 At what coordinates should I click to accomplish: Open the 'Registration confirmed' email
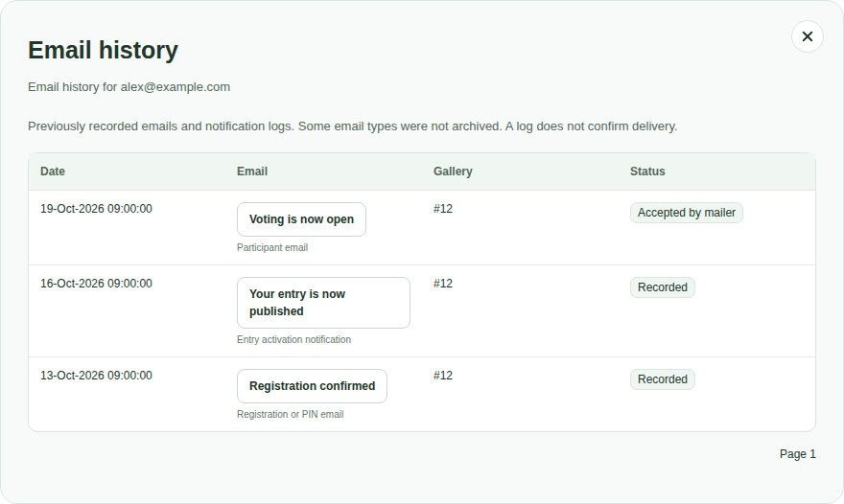tap(312, 386)
